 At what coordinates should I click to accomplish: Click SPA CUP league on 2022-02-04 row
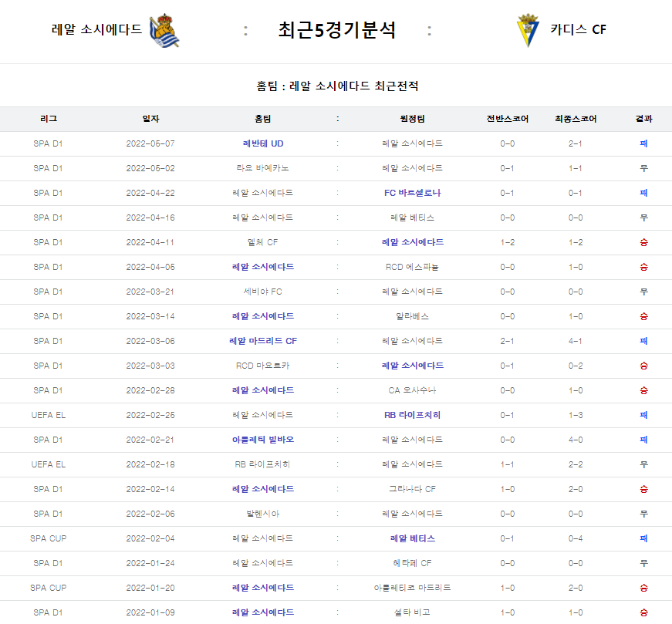49,538
